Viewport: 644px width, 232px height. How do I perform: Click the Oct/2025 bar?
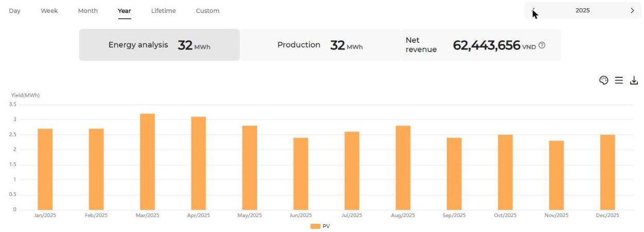tap(505, 172)
